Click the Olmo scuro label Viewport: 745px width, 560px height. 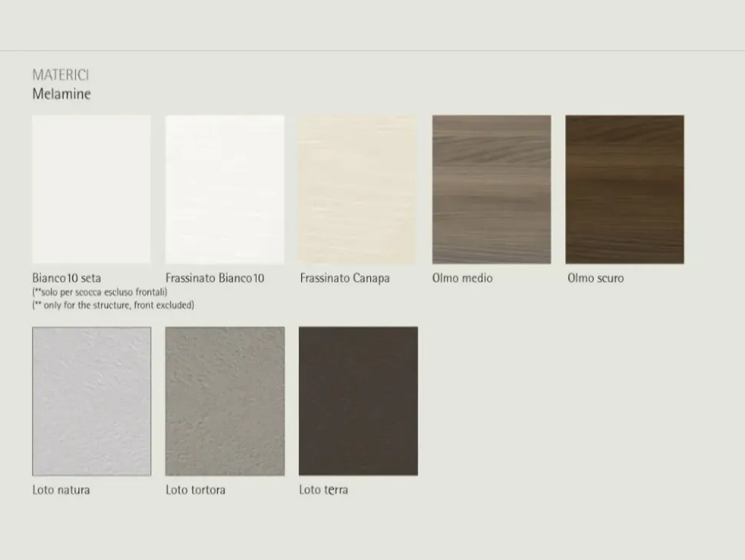point(595,278)
